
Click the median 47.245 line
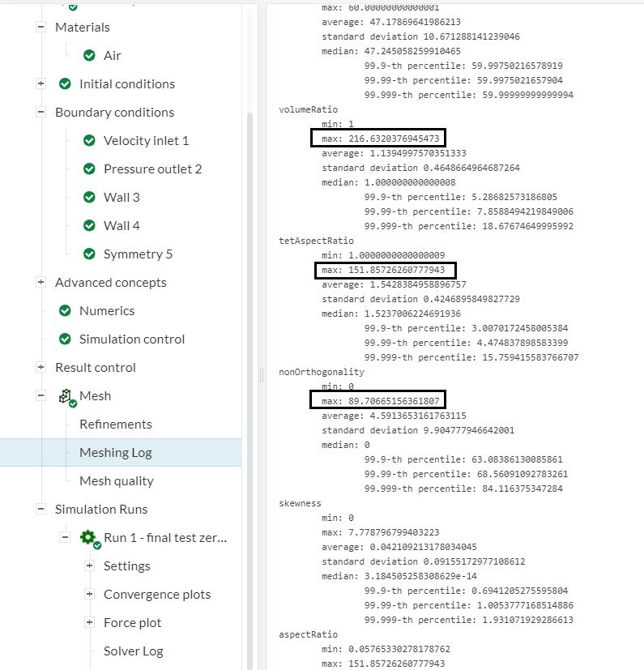391,51
